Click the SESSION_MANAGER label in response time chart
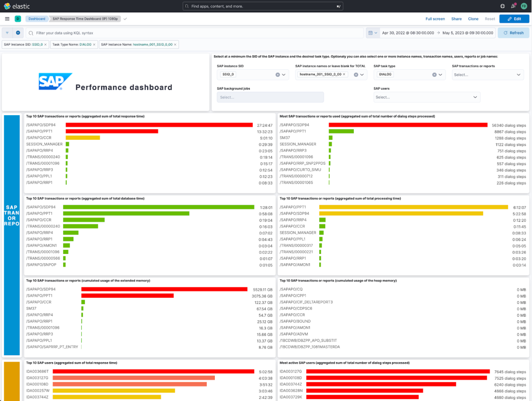 coord(44,144)
